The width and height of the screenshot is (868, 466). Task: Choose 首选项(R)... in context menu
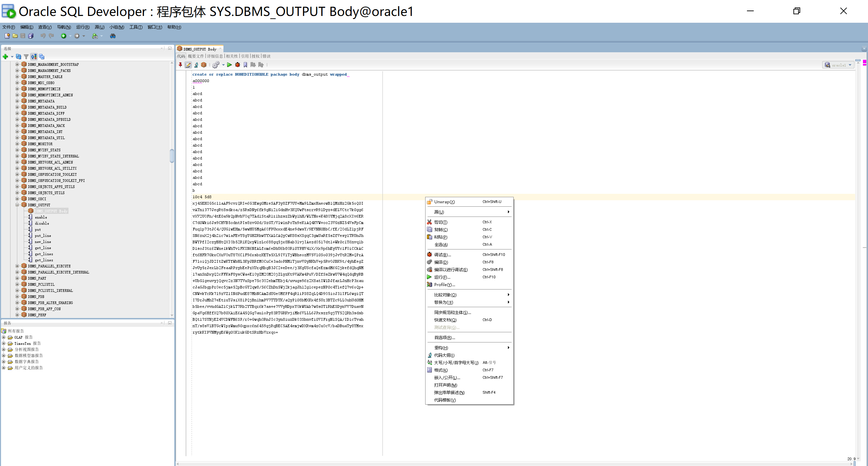point(469,337)
